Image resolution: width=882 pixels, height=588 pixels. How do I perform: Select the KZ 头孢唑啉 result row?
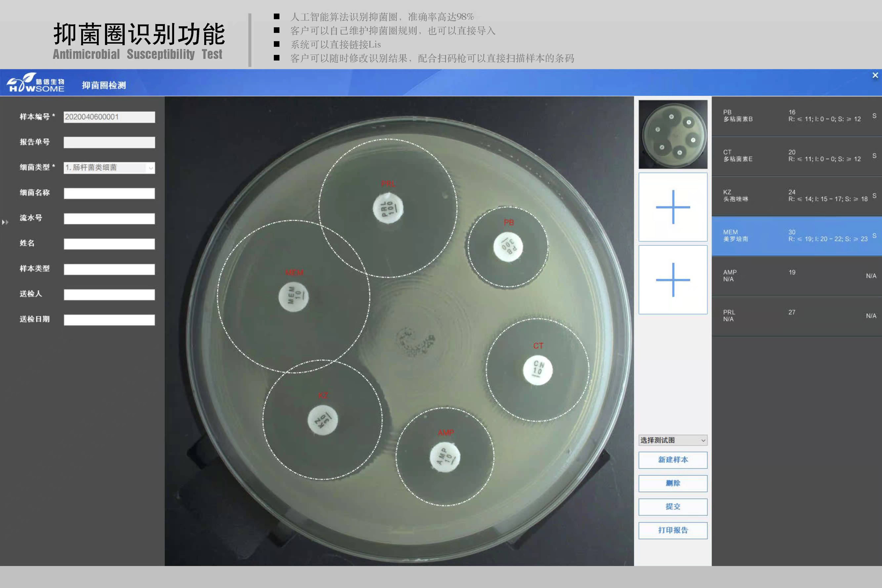[x=797, y=196]
